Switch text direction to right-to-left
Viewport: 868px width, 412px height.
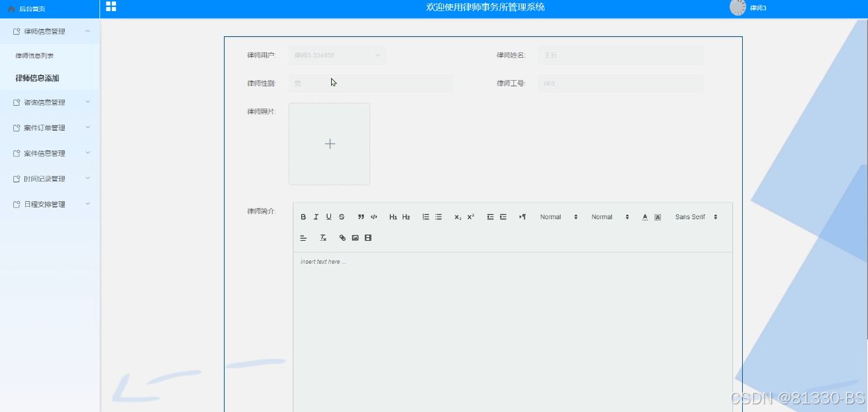(522, 217)
